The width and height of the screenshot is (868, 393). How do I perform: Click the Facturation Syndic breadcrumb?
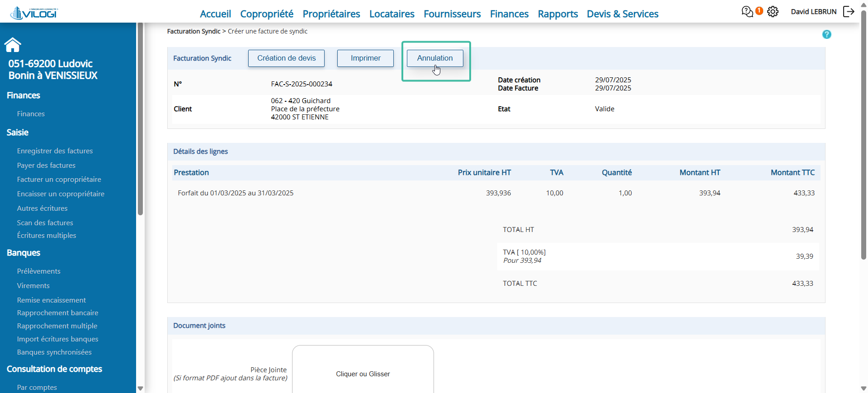[193, 31]
